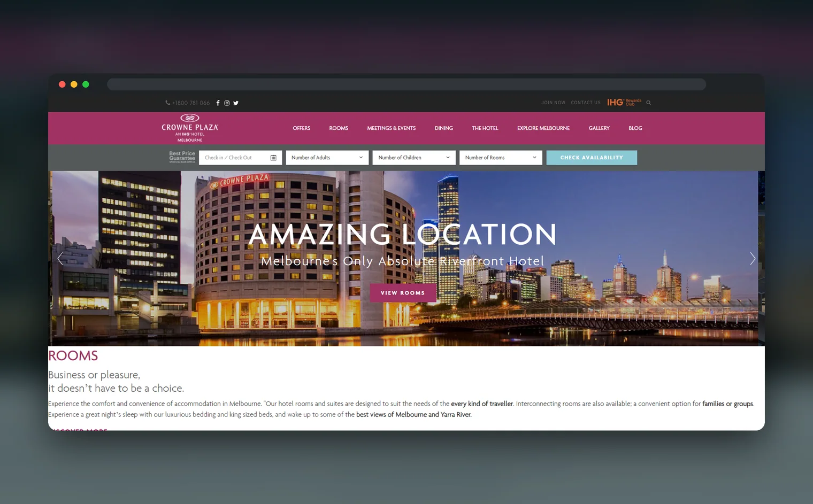Expand the Number of Children dropdown
Image resolution: width=813 pixels, height=504 pixels.
coord(414,158)
